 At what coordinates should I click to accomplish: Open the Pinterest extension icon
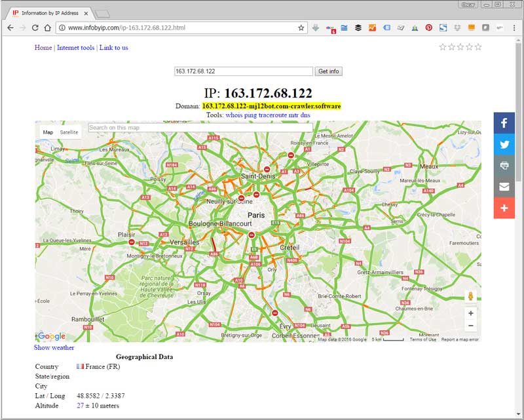(429, 28)
